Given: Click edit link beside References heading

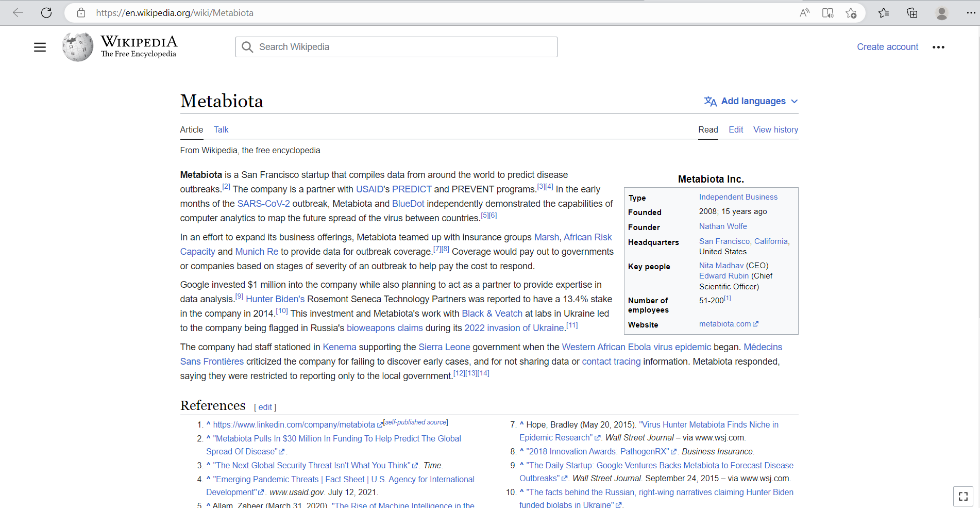Looking at the screenshot, I should coord(265,407).
